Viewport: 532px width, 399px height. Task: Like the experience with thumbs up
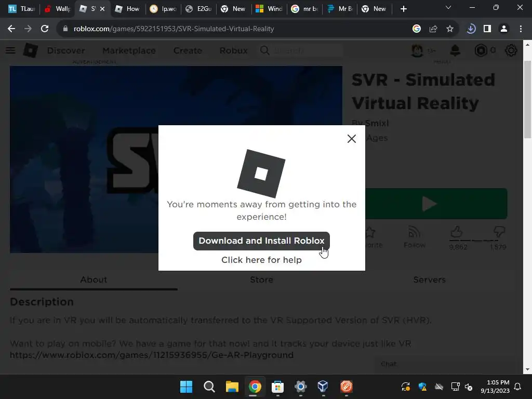tap(456, 232)
